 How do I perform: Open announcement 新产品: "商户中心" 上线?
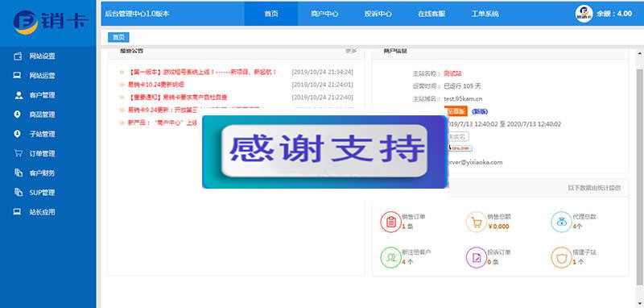(163, 123)
